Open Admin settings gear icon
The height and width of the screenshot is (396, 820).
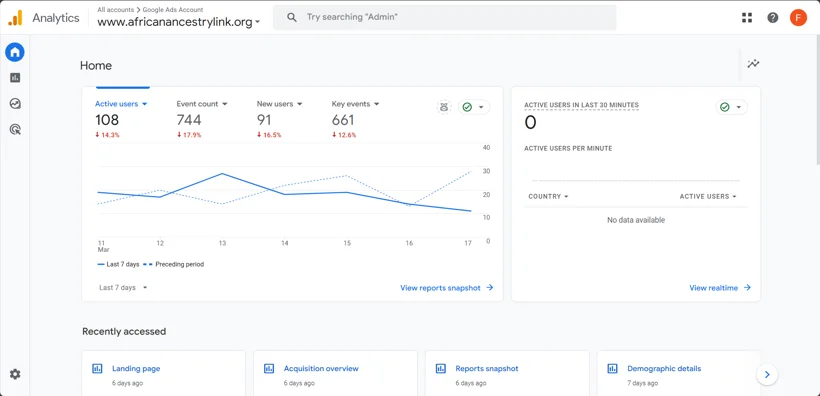click(x=15, y=374)
